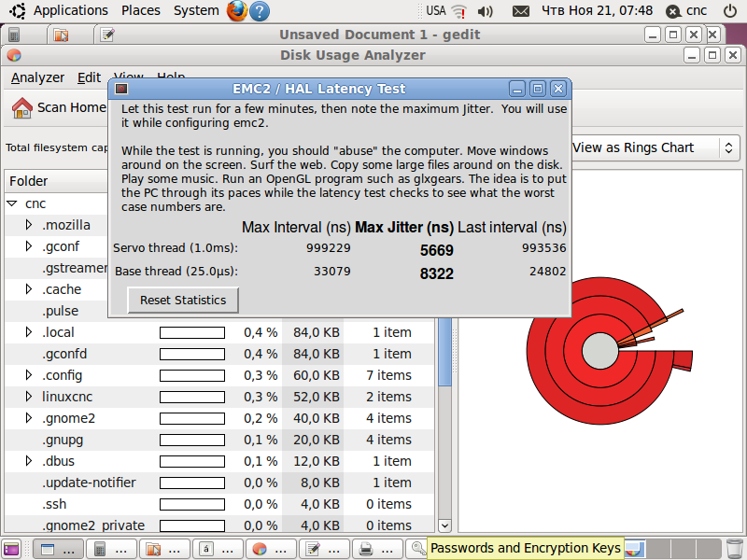The image size is (747, 560).
Task: Select the .pulse folder row
Action: coord(56,311)
